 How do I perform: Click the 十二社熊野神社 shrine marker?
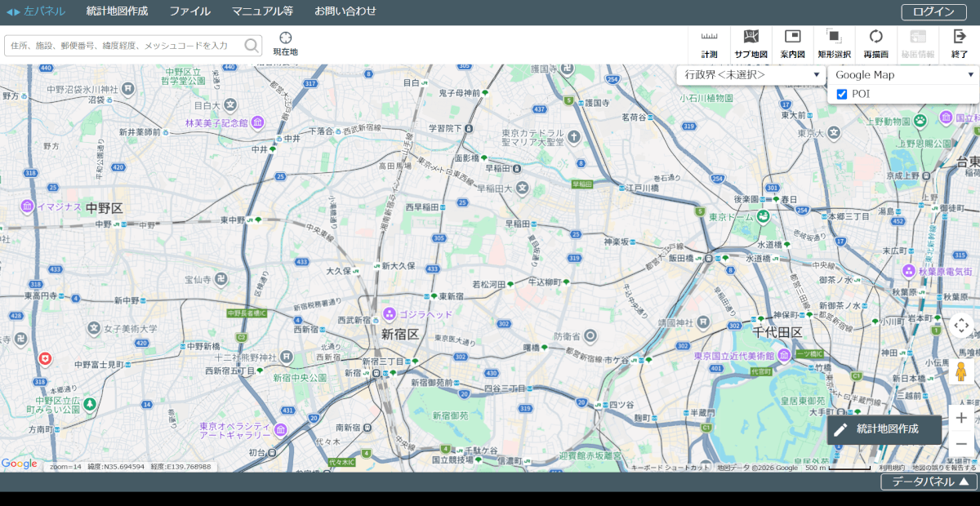(287, 357)
